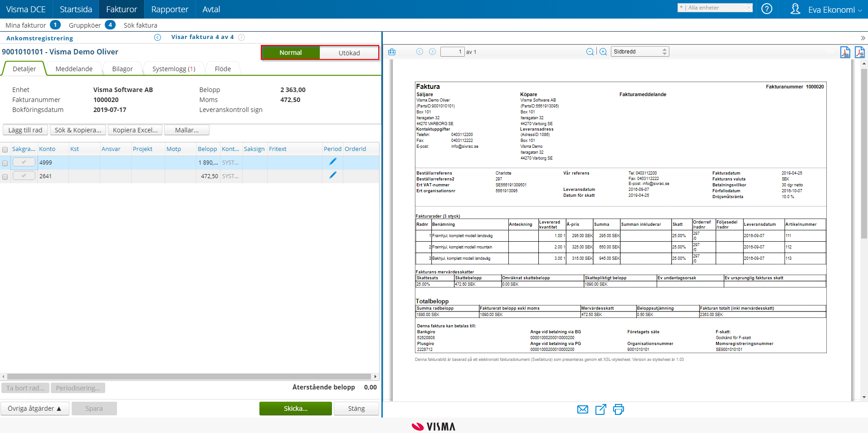Open the Sidbredd zoom level selector
This screenshot has height=433, width=868.
635,51
